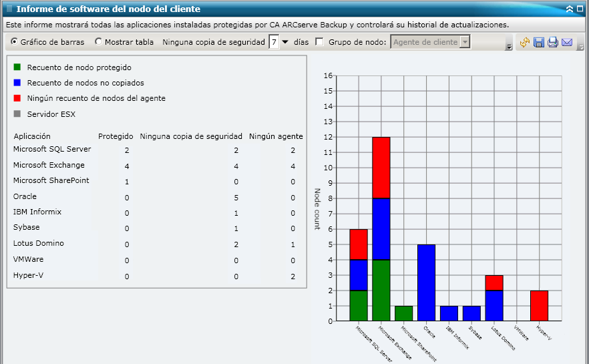This screenshot has height=364, width=589.
Task: Click the Aplicación column header
Action: pyautogui.click(x=32, y=136)
